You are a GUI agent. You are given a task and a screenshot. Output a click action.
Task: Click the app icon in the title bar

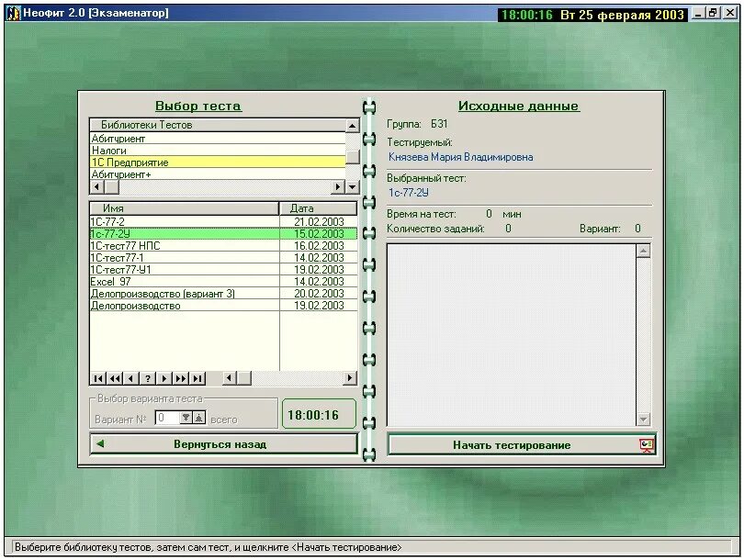coord(13,13)
